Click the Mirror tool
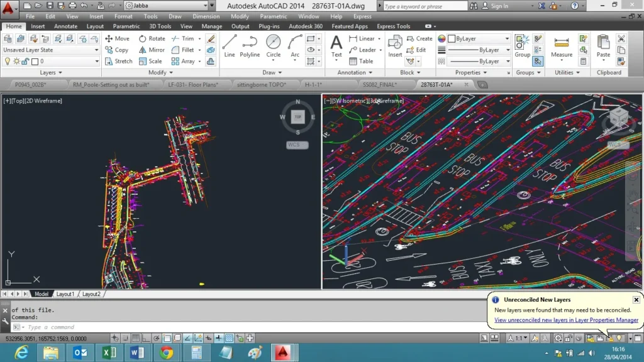Image resolution: width=644 pixels, height=362 pixels. coord(152,50)
